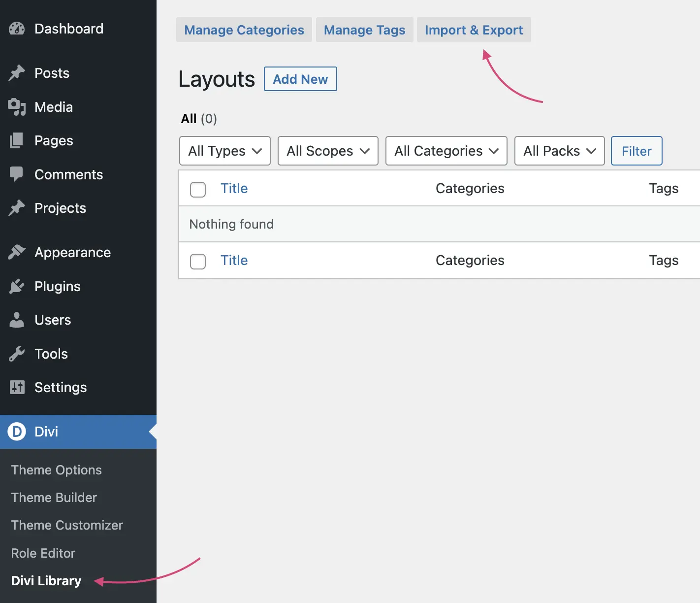Open Divi Theme Options submenu
Viewport: 700px width, 603px height.
(57, 470)
